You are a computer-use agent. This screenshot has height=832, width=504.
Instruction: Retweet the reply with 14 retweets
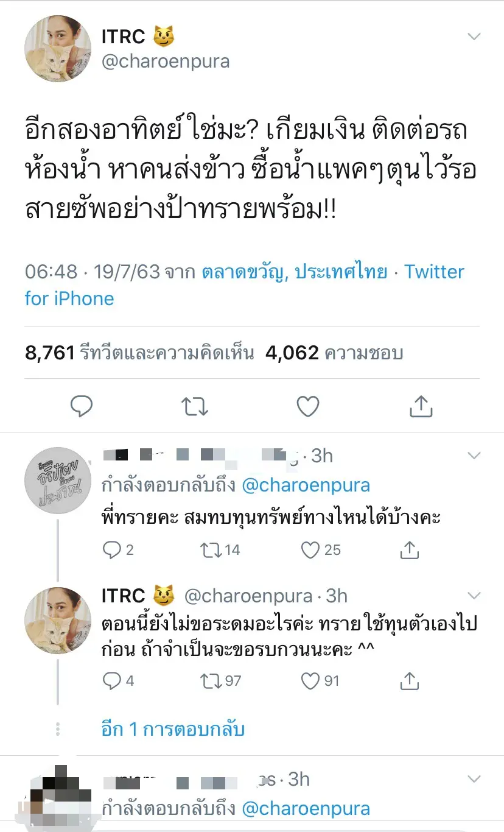click(x=211, y=550)
